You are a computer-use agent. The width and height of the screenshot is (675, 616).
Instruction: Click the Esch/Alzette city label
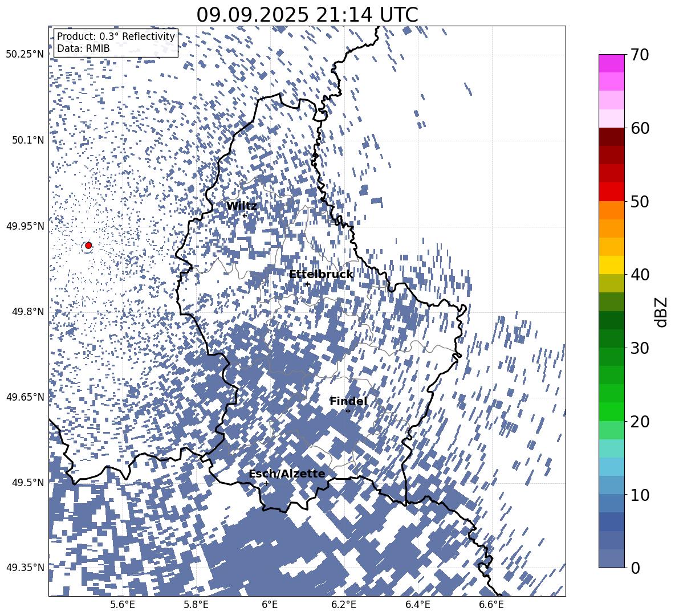tap(287, 474)
